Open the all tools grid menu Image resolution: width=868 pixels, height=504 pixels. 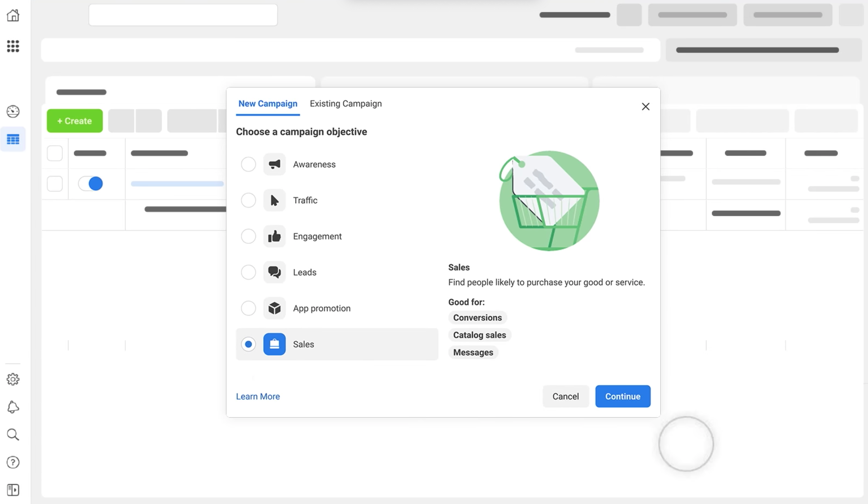tap(13, 46)
